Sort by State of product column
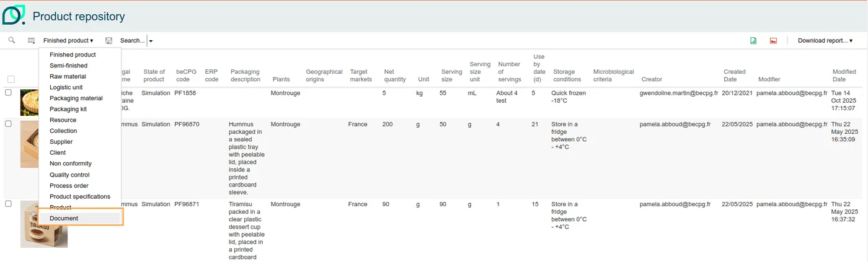Image resolution: width=868 pixels, height=262 pixels. (154, 76)
